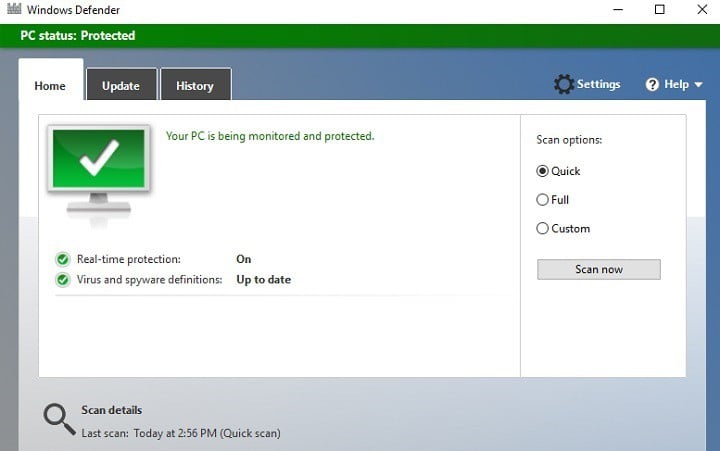The width and height of the screenshot is (720, 451).
Task: Maximize the Windows Defender window
Action: coord(659,9)
